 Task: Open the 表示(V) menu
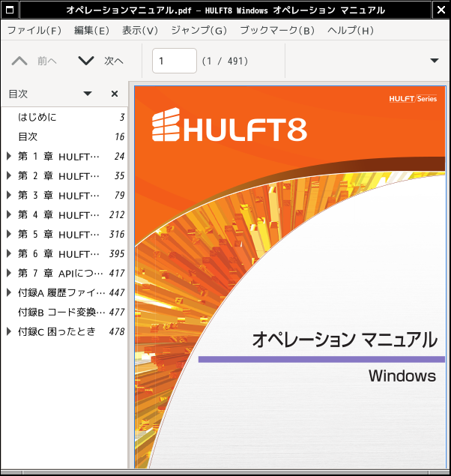140,30
